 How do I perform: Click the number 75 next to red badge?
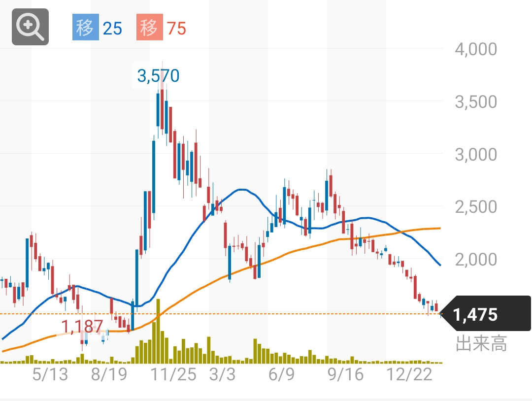(x=176, y=29)
